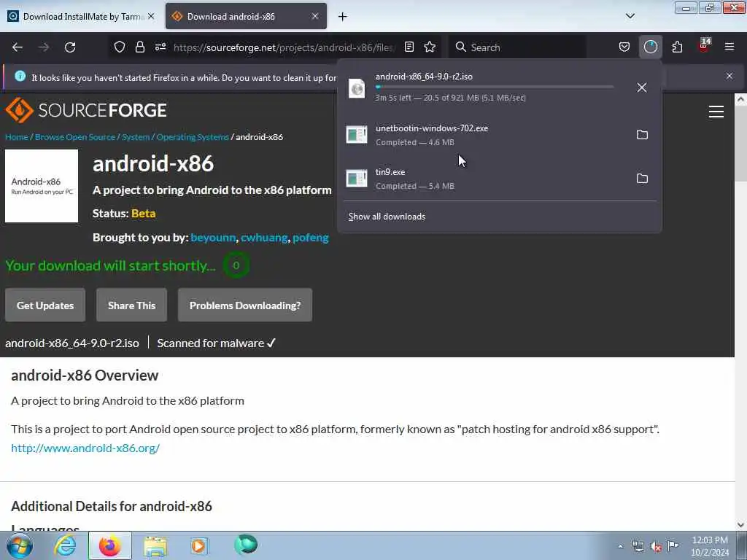
Task: Click the muted volume tray icon
Action: point(656,547)
